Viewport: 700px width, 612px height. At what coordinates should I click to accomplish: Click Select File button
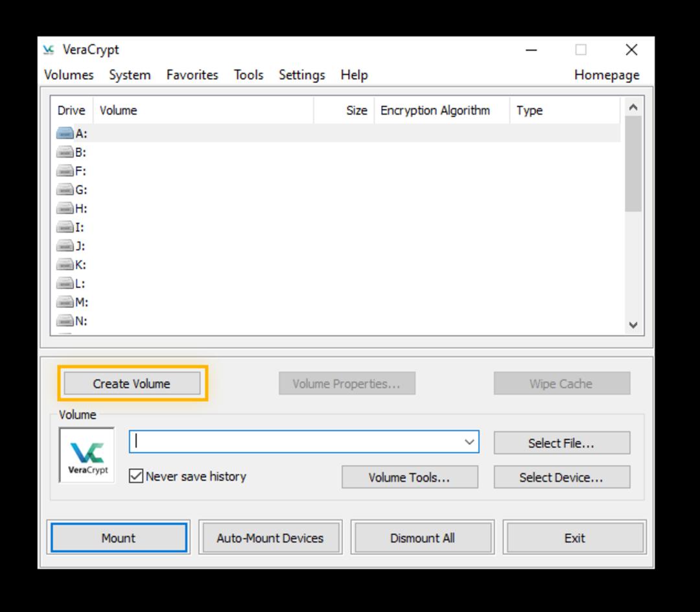[561, 443]
